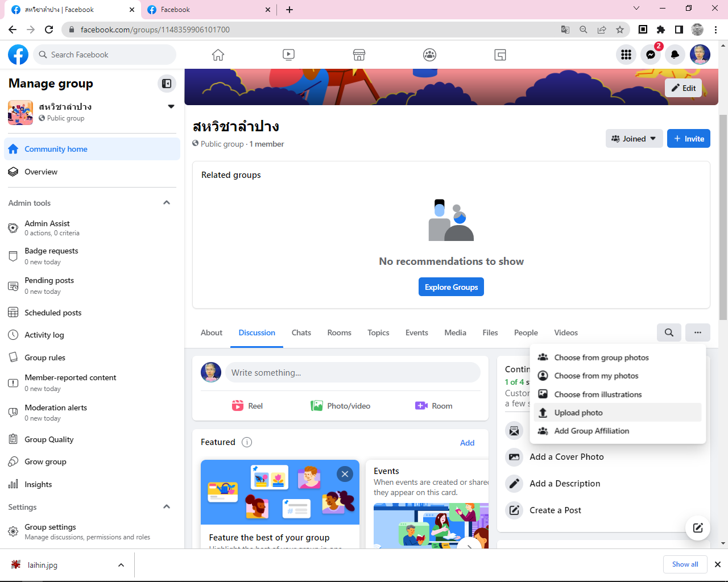The image size is (728, 582).
Task: Open Chrome three-dot menu
Action: [x=716, y=30]
